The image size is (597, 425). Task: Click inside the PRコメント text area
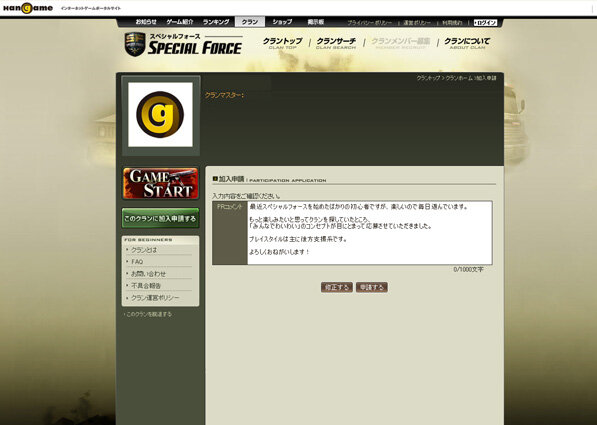click(x=369, y=233)
